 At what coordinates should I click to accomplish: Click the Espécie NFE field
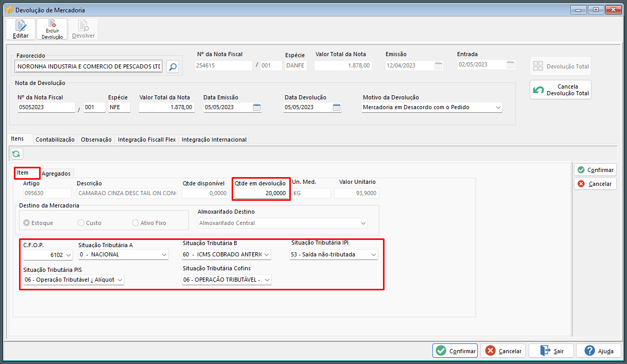point(119,107)
